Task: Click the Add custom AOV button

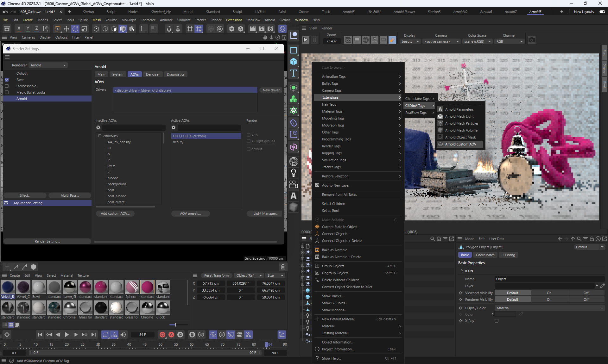Action: pos(115,213)
